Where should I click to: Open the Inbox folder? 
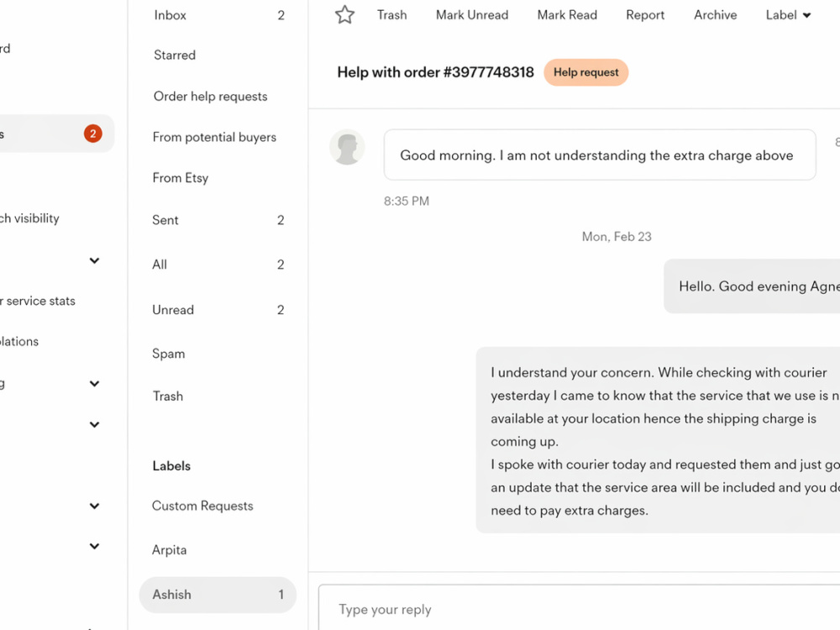[218, 15]
